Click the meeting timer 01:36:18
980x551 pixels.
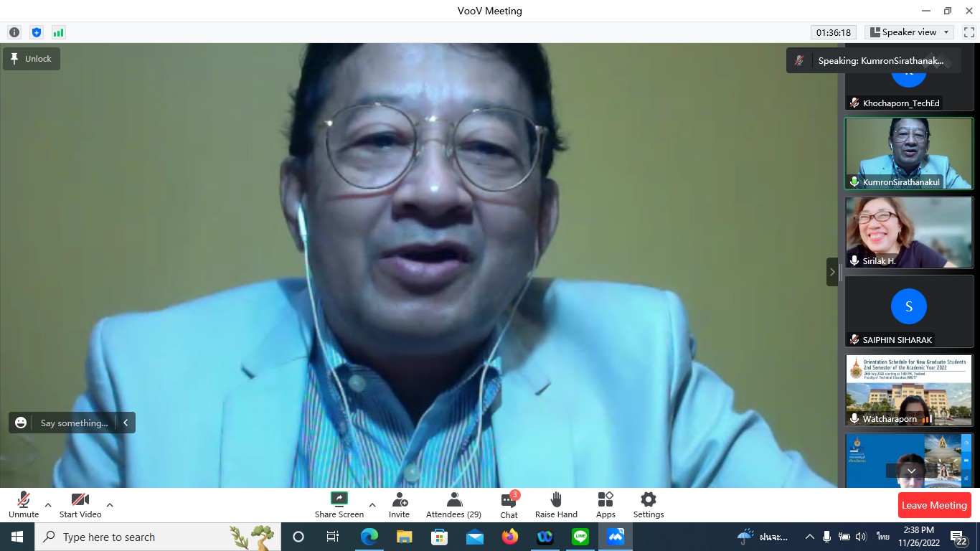click(x=834, y=32)
